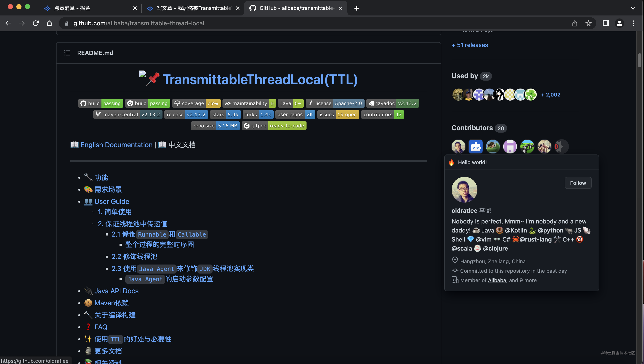Toggle the bookmark star for this page
Screen dimensions: 644x364
click(x=589, y=23)
